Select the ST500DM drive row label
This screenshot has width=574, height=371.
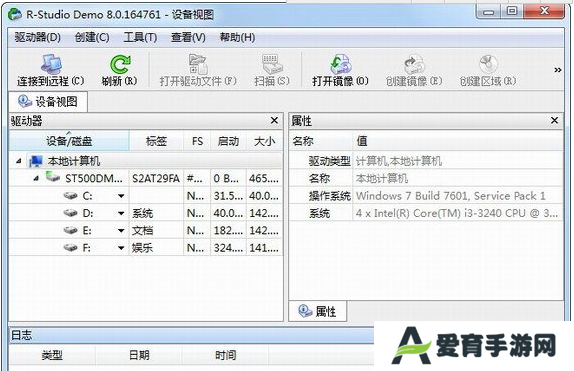coord(94,178)
